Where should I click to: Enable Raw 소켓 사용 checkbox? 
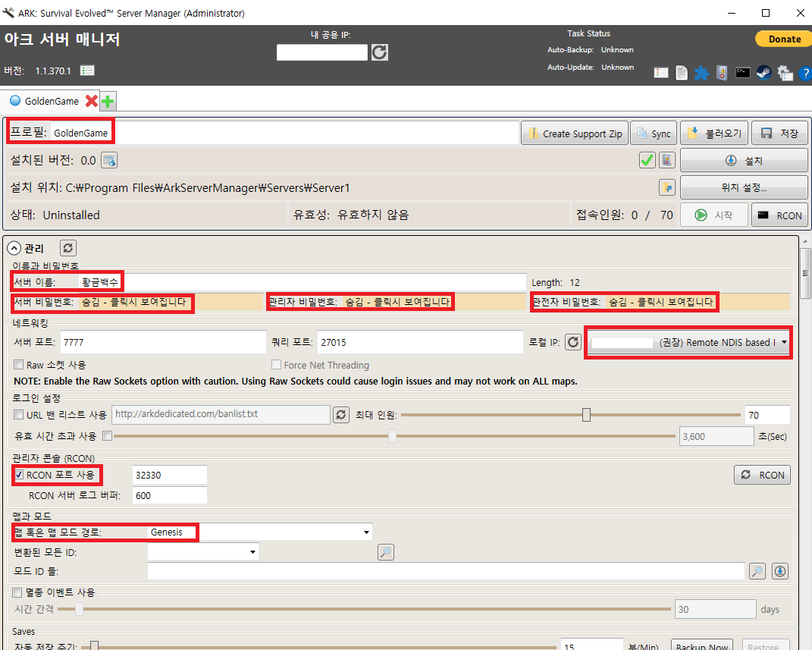coord(19,365)
